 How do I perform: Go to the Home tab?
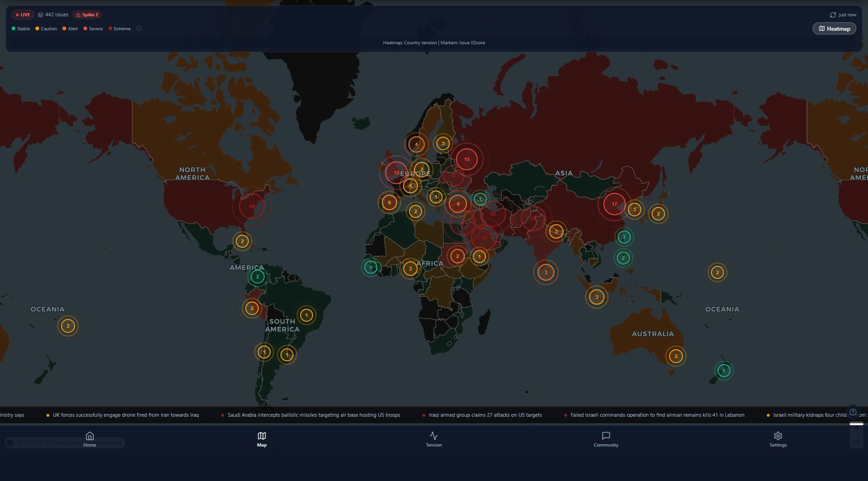tap(89, 439)
